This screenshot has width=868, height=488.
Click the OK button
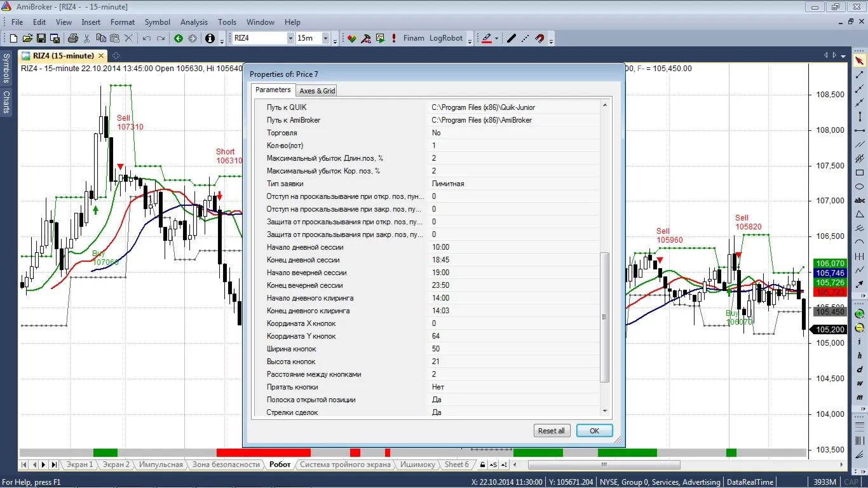point(594,431)
